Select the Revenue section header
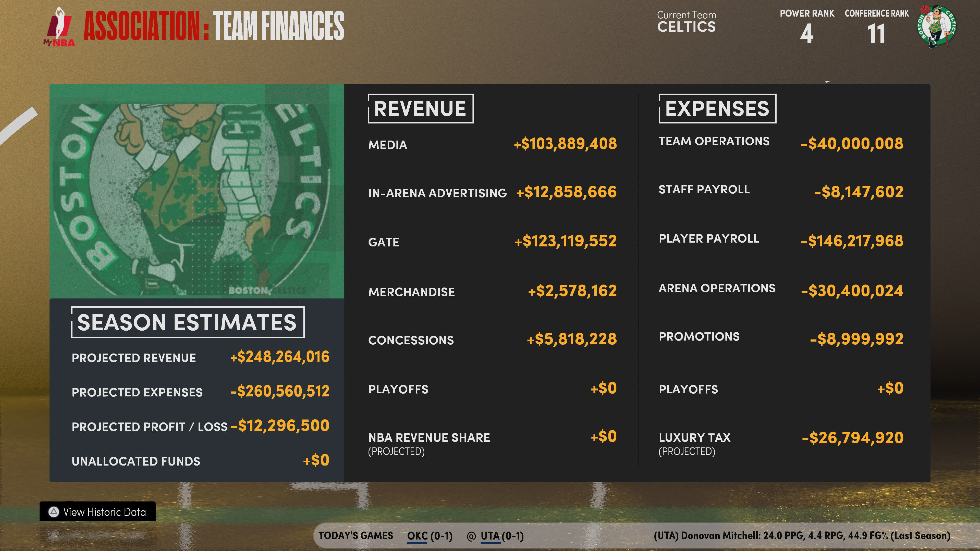The height and width of the screenshot is (551, 980). pyautogui.click(x=420, y=109)
